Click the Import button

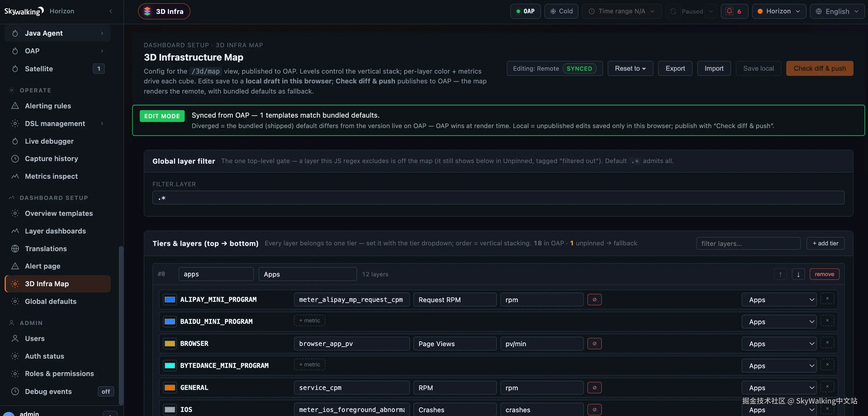pos(714,68)
